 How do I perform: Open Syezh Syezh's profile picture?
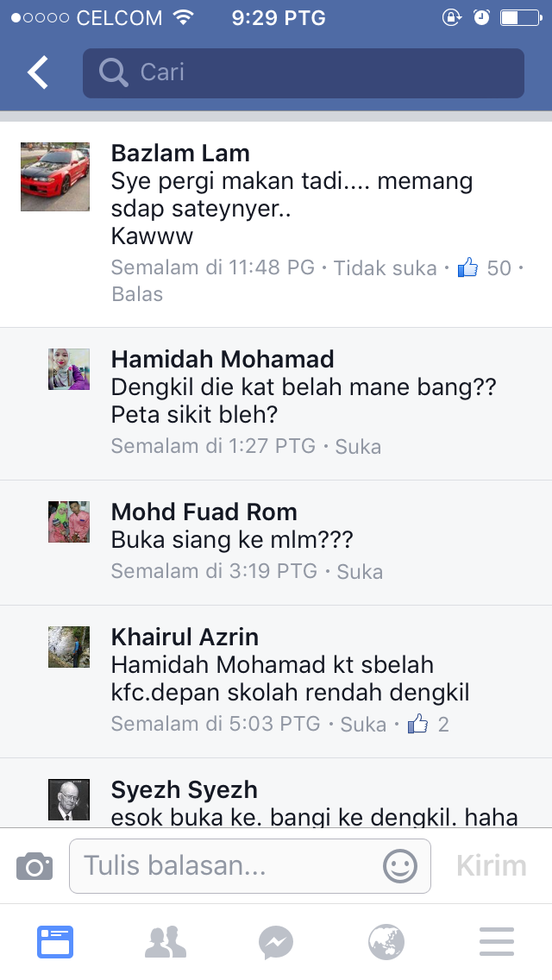tap(69, 800)
